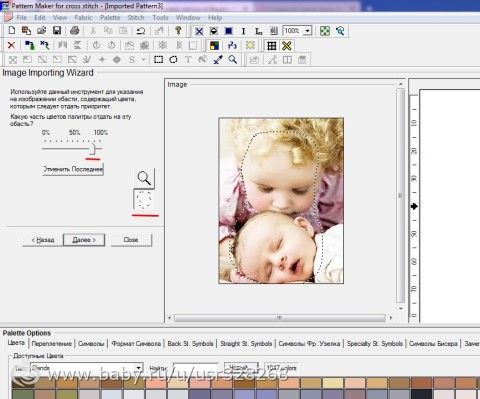The width and height of the screenshot is (480, 399).
Task: Choose the wizard freehand region lasso button
Action: (x=144, y=200)
